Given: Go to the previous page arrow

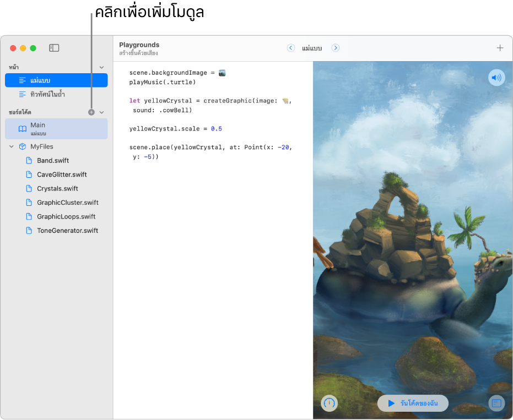Looking at the screenshot, I should point(290,48).
